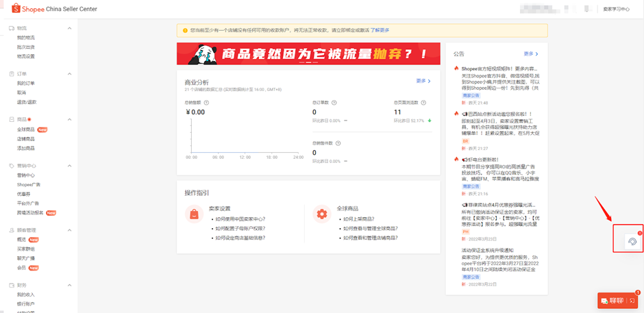Viewport: 644px width, 313px height.
Task: Click the 全球商品 gear icon
Action: click(x=321, y=214)
